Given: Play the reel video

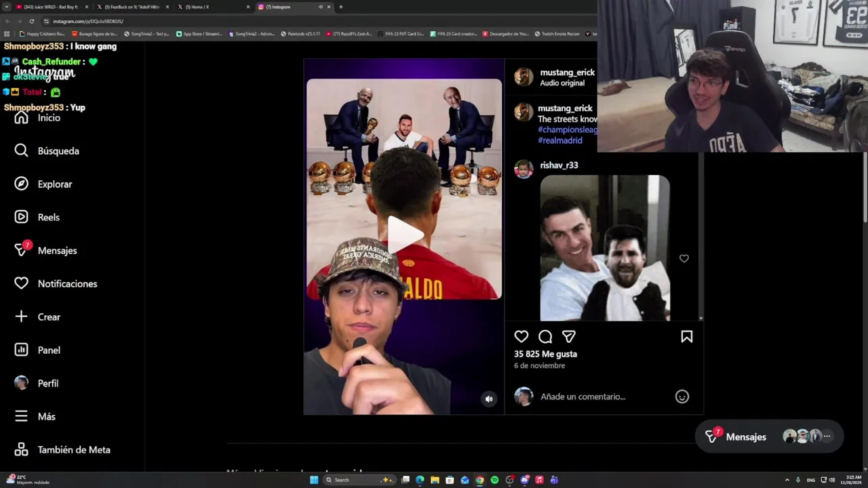Looking at the screenshot, I should pyautogui.click(x=404, y=235).
